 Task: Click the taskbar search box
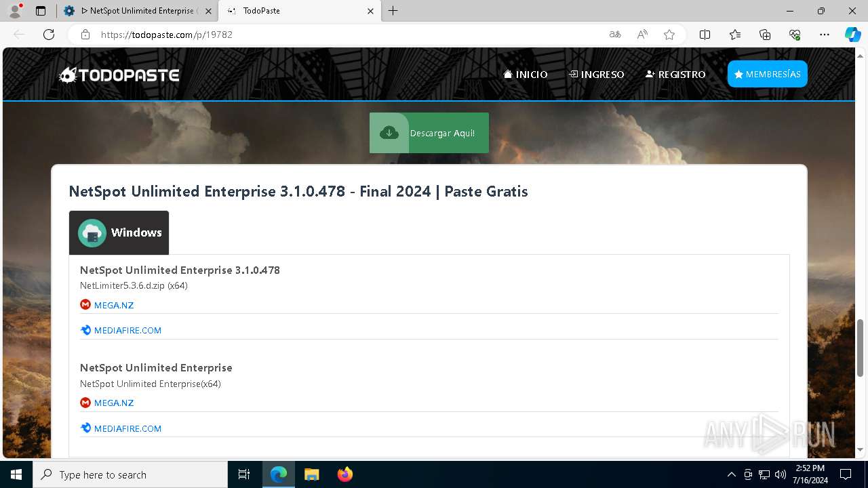(x=130, y=474)
